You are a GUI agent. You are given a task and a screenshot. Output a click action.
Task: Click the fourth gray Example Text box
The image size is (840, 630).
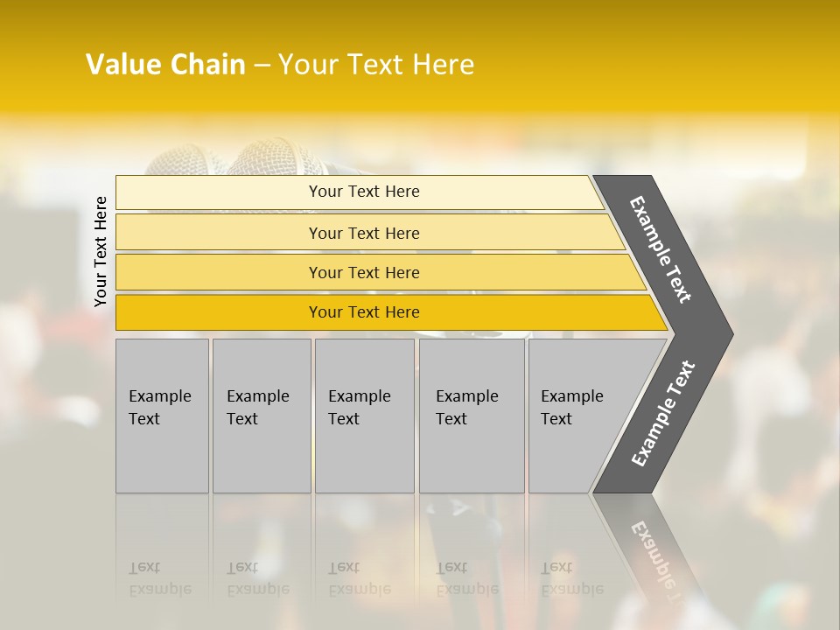coord(472,415)
